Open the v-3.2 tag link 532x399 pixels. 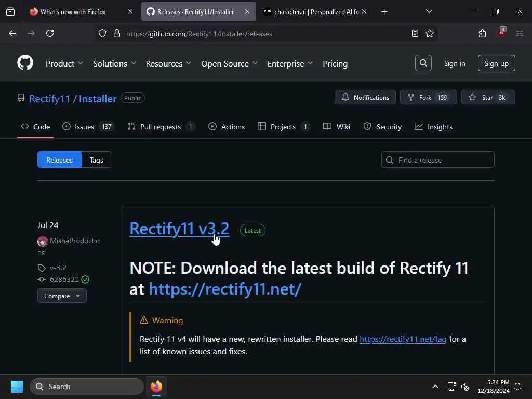click(x=58, y=268)
